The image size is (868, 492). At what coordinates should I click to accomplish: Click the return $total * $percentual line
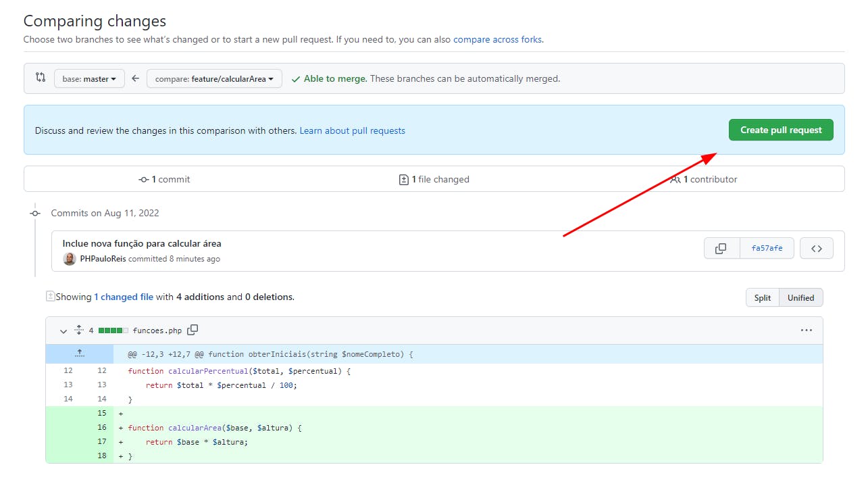pyautogui.click(x=221, y=385)
